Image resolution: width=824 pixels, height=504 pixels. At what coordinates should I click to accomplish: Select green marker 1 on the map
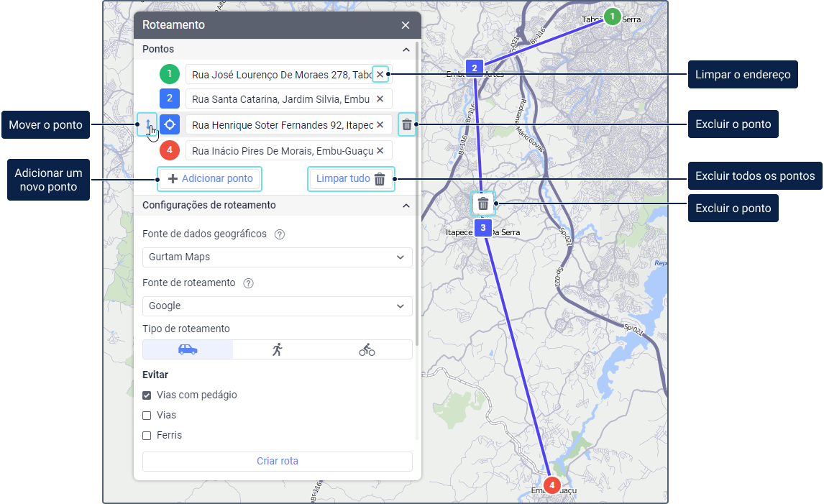coord(612,17)
